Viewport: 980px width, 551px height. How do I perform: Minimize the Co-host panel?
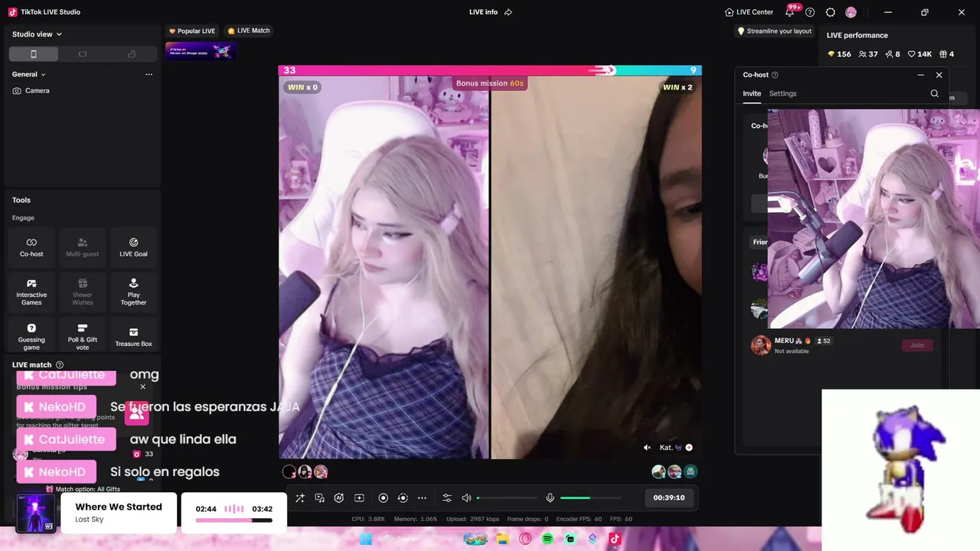(x=920, y=75)
